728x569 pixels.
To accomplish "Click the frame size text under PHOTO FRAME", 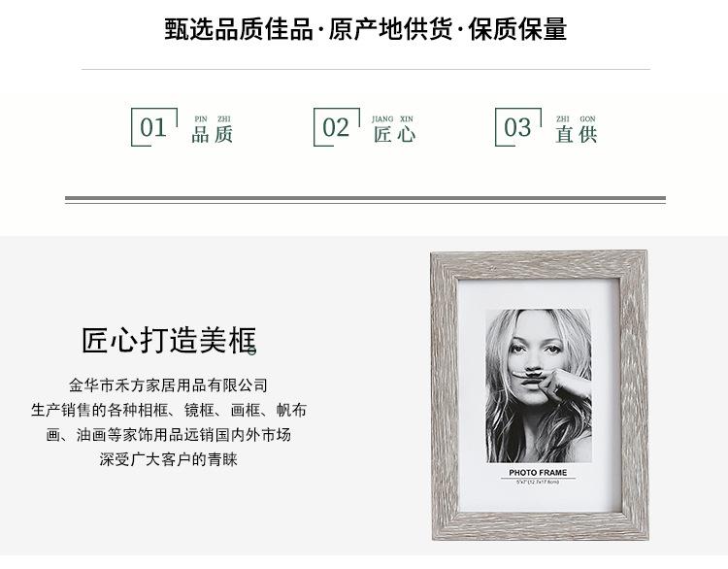I will click(538, 483).
